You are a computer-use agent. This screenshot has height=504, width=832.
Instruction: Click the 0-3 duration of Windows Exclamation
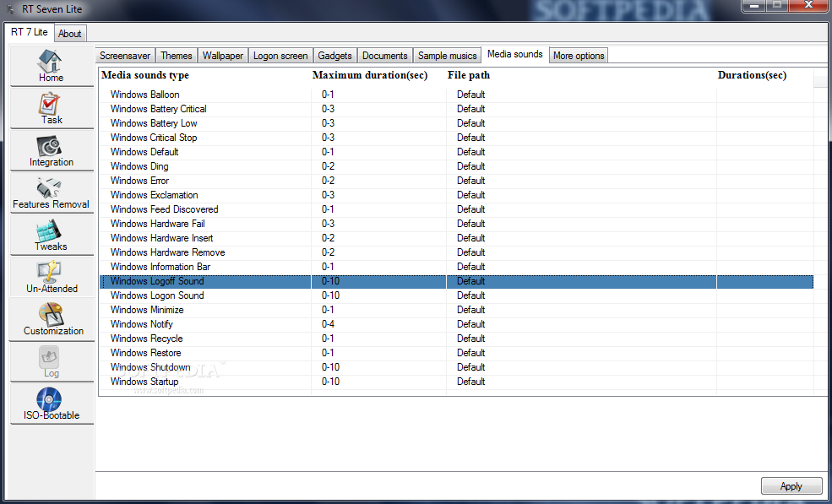click(328, 195)
